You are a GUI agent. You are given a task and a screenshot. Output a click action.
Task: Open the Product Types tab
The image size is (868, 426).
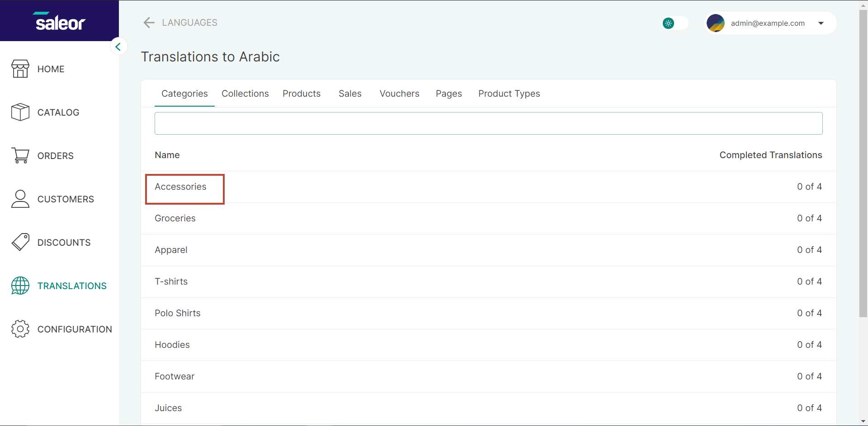(509, 94)
